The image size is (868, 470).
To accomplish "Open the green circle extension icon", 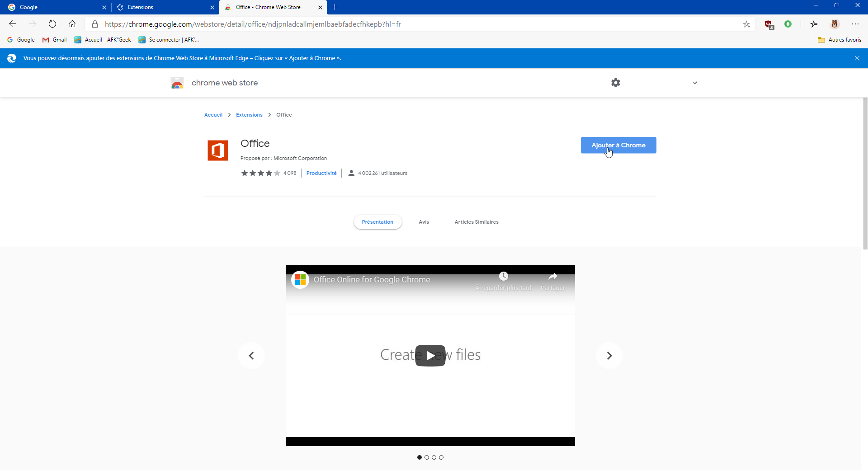I will coord(788,24).
